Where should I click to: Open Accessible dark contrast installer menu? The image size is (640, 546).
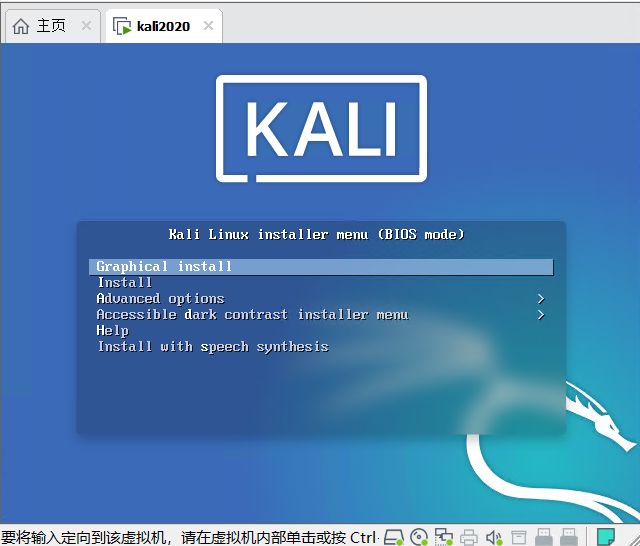[x=252, y=315]
